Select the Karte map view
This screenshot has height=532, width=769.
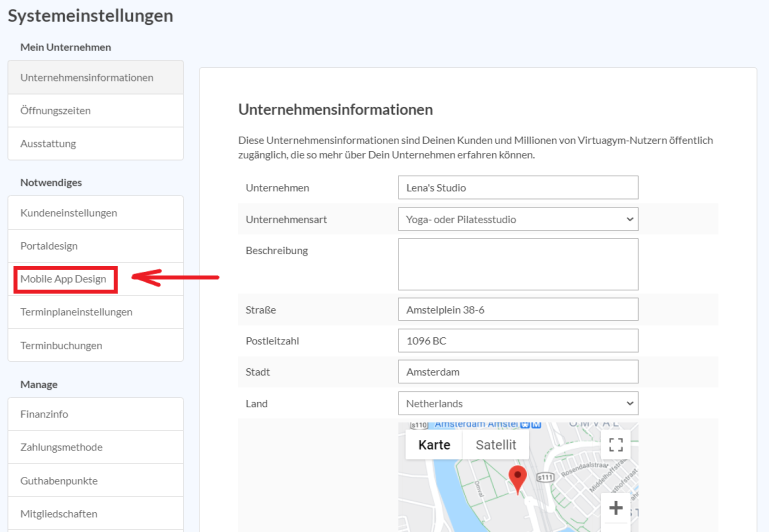click(x=434, y=445)
